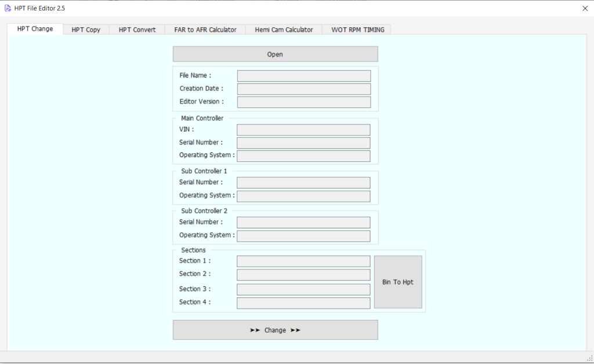The width and height of the screenshot is (594, 364).
Task: Click the Editor Version input field
Action: [x=303, y=101]
